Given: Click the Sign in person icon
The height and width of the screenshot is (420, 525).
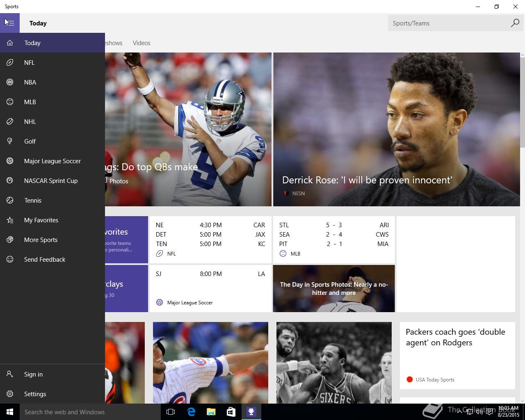Looking at the screenshot, I should pyautogui.click(x=10, y=374).
